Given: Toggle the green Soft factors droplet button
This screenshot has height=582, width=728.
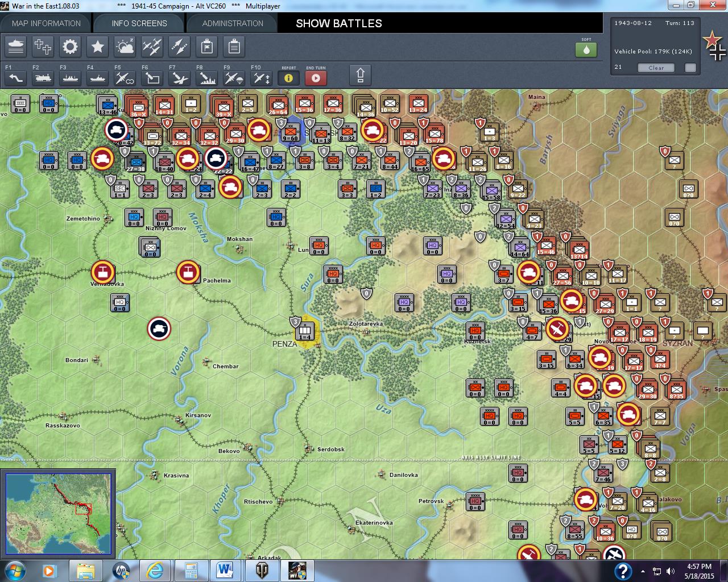Looking at the screenshot, I should (x=586, y=49).
